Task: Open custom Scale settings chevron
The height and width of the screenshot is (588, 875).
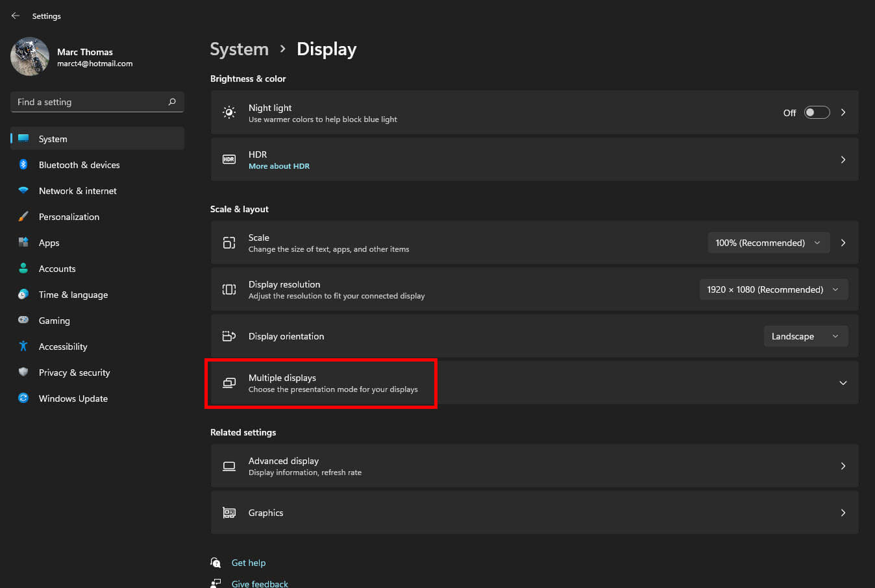Action: click(843, 243)
